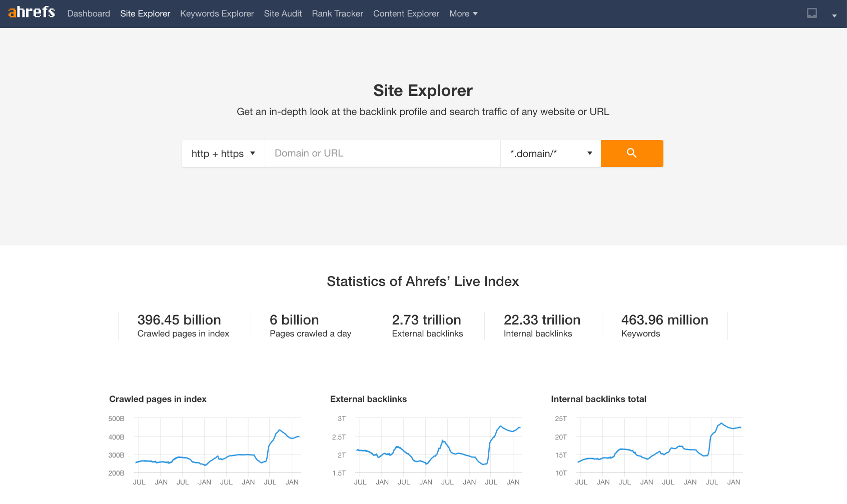Select Dashboard in the navigation bar

coord(89,13)
